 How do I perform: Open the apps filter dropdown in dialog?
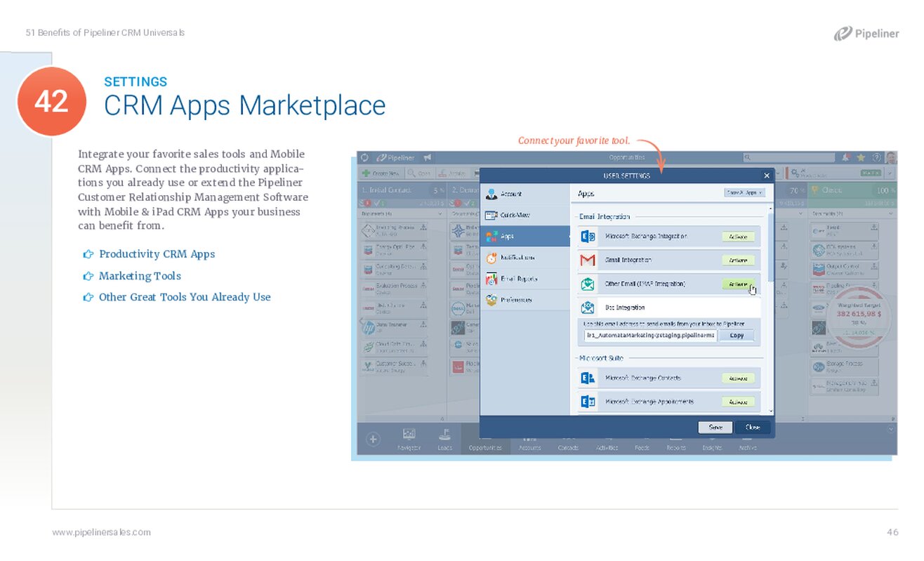(744, 192)
